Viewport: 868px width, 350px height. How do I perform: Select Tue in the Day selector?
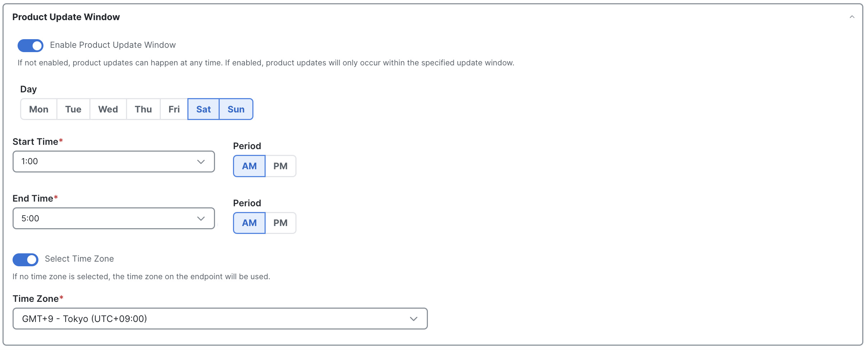[x=73, y=109]
